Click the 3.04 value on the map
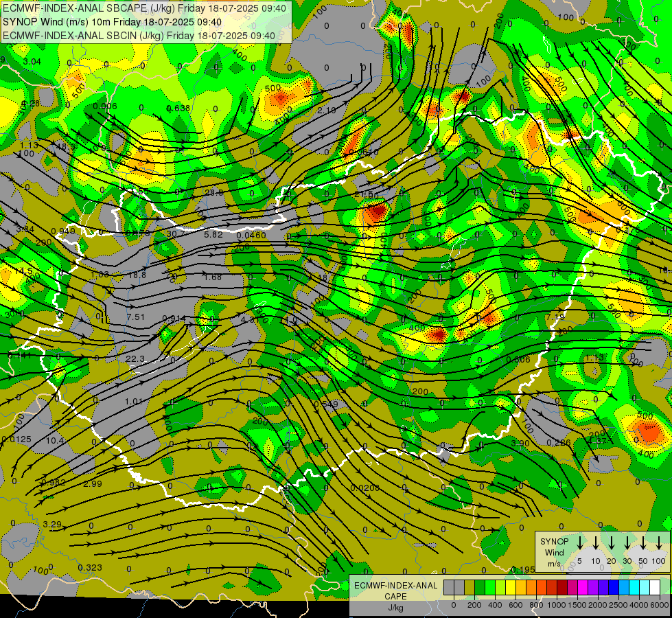 coord(32,62)
